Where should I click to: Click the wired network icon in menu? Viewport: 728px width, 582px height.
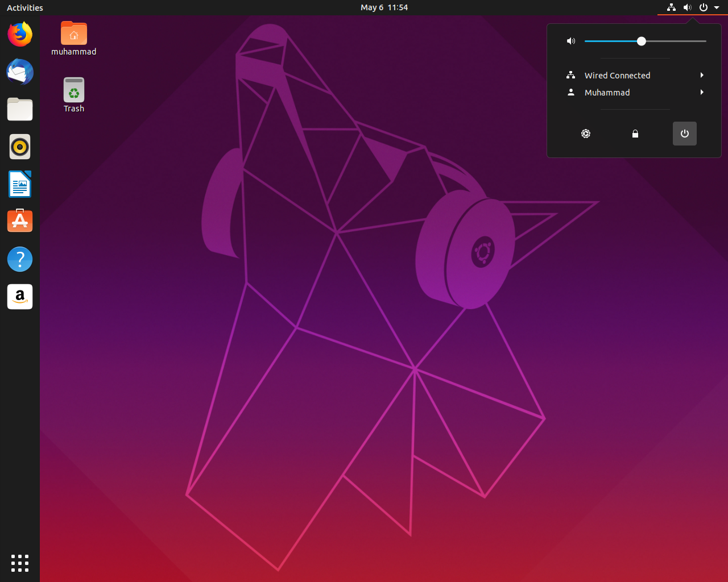(571, 75)
